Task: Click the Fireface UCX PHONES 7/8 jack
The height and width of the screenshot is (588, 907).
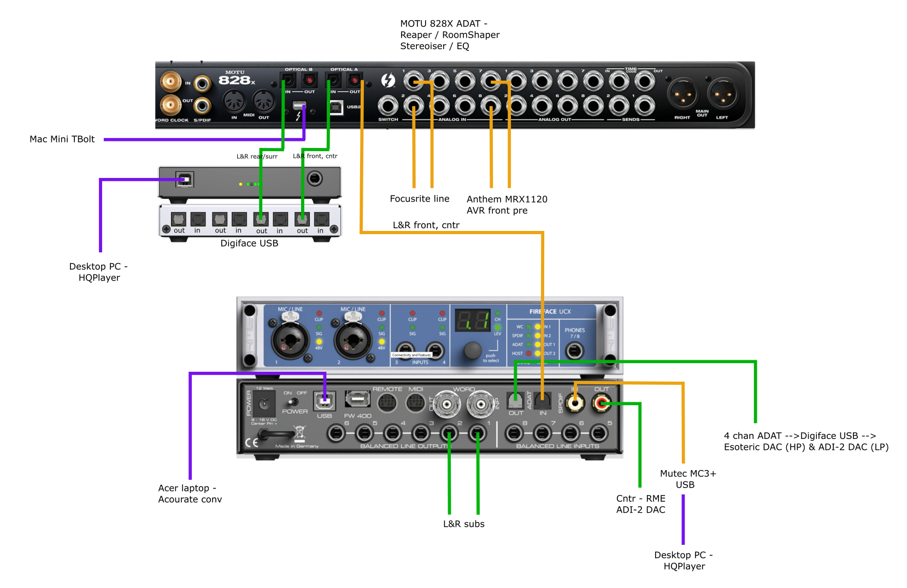Action: tap(575, 351)
